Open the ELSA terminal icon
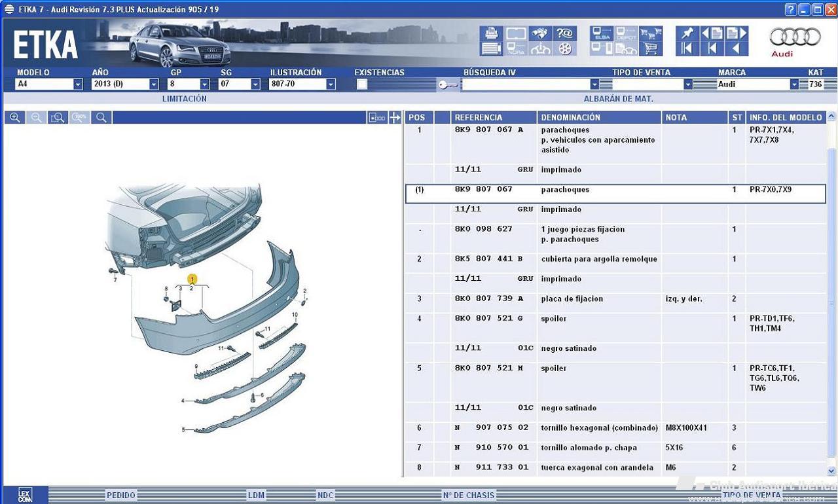Screen dimensions: 838x504 click(602, 33)
